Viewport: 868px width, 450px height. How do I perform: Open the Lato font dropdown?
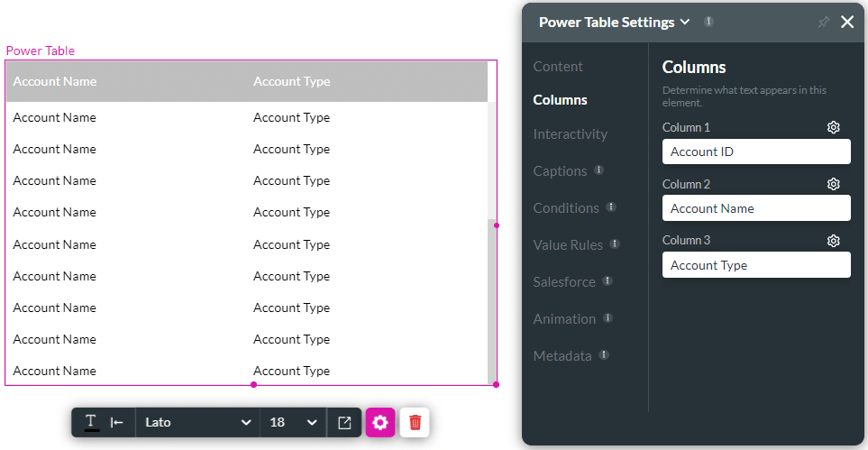click(197, 422)
